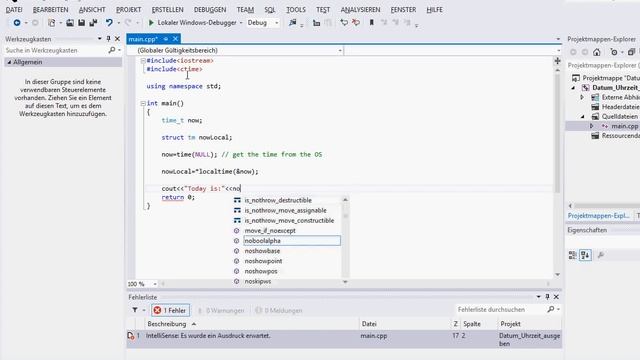The image size is (640, 360).
Task: Select noshowbase in the IntelliSense list
Action: (x=262, y=251)
